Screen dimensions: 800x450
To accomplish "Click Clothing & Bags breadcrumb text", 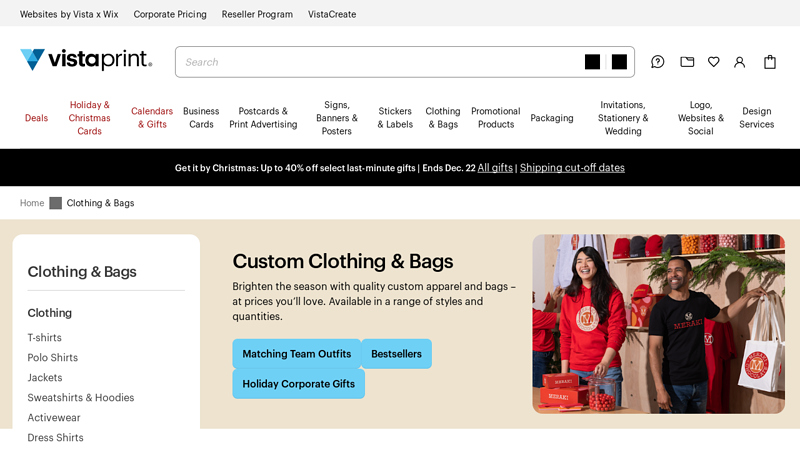I will (x=101, y=203).
